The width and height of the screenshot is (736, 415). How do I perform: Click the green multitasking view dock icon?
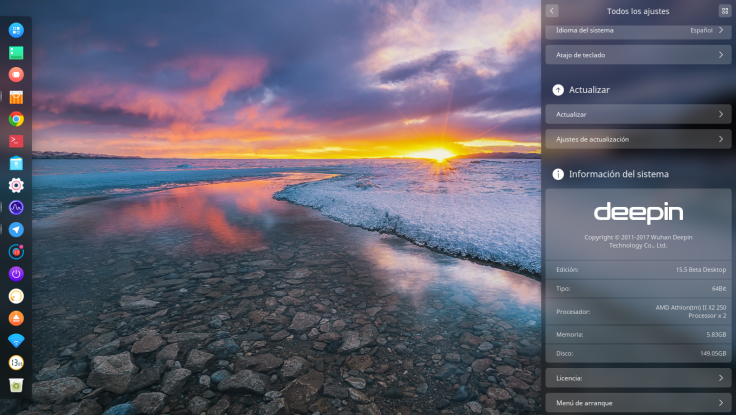[x=16, y=52]
